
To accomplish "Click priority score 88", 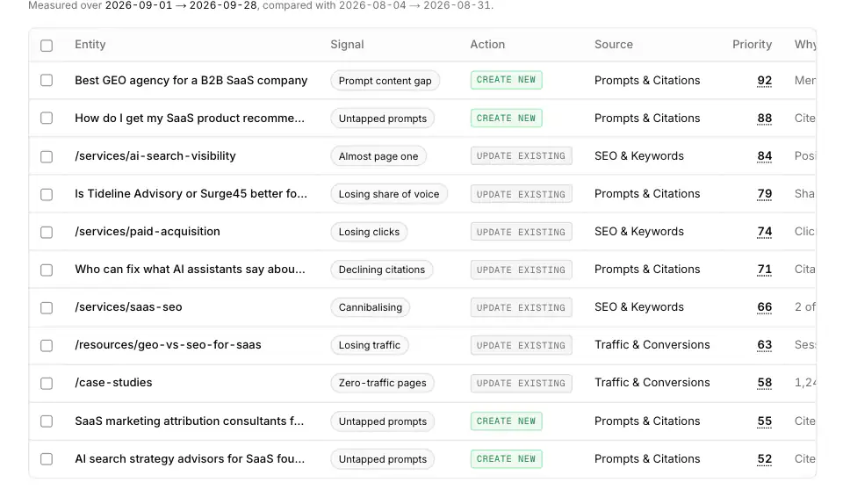I will (x=765, y=119).
